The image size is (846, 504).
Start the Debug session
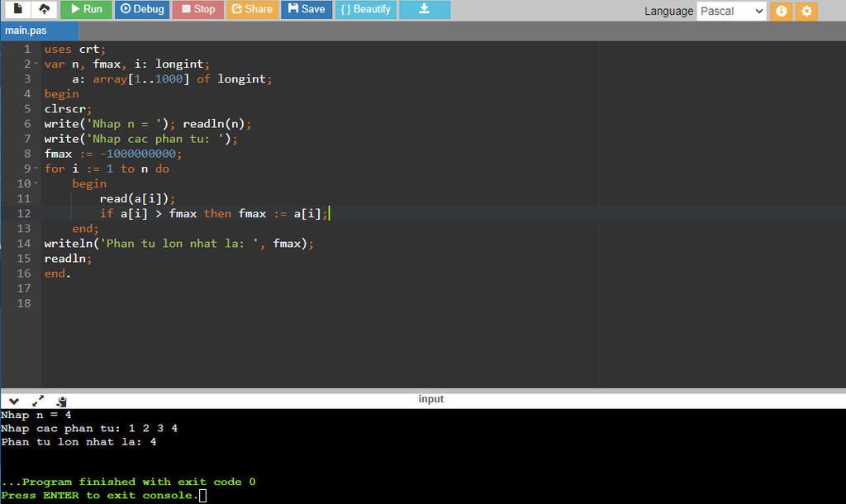pyautogui.click(x=142, y=9)
